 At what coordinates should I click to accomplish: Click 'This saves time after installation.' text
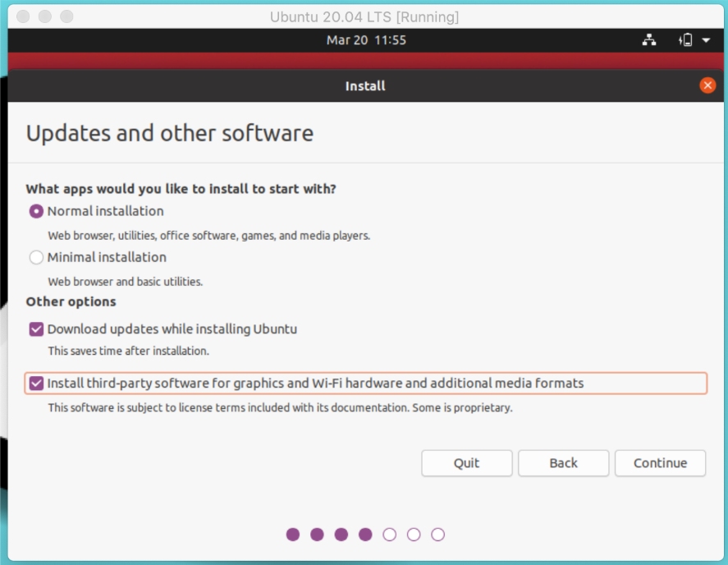pyautogui.click(x=129, y=351)
